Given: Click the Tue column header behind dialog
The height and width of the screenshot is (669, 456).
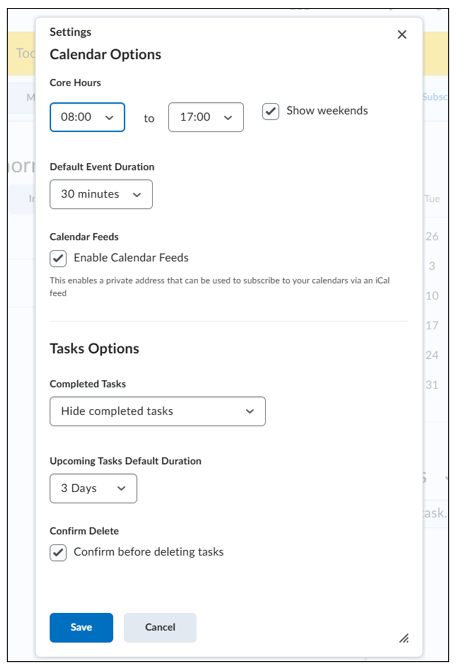Looking at the screenshot, I should coord(432,199).
